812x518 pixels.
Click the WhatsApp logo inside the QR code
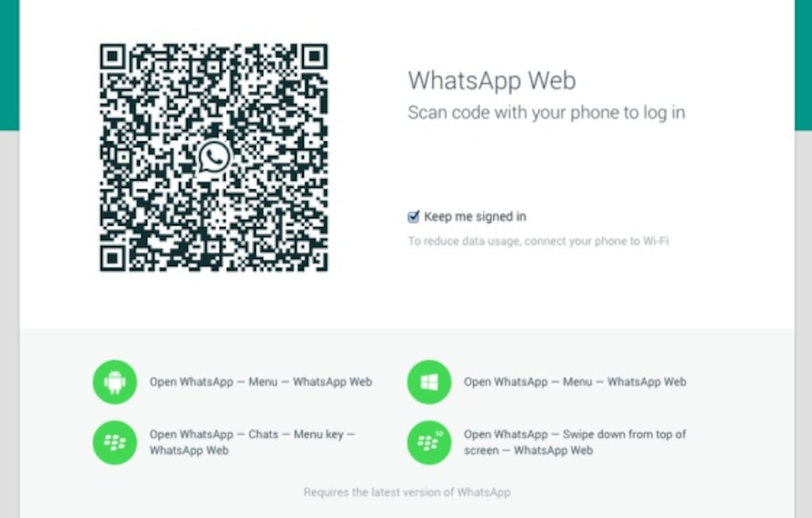pos(214,157)
